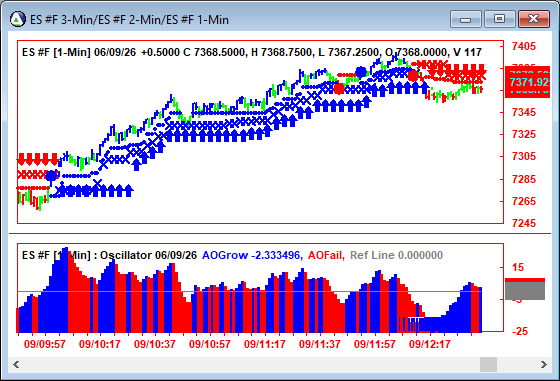The image size is (560, 381).
Task: Click the AOGrow -2.333496 legend label
Action: (252, 255)
